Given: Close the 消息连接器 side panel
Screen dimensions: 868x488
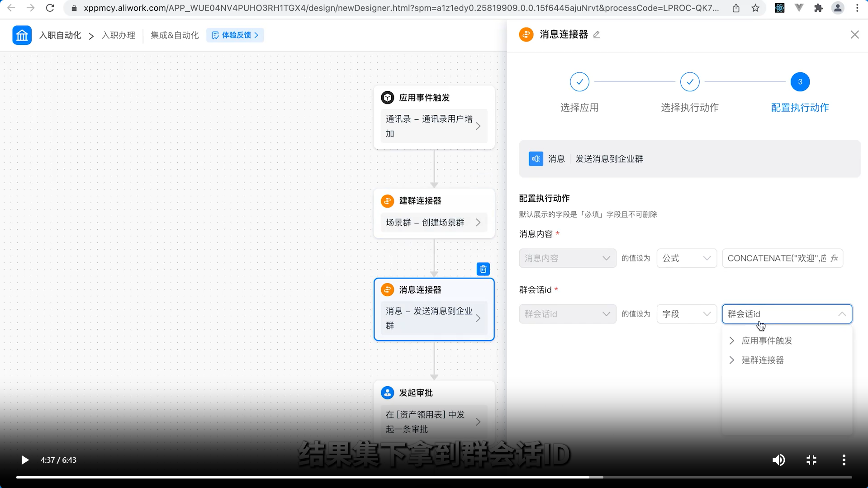Looking at the screenshot, I should pos(854,35).
